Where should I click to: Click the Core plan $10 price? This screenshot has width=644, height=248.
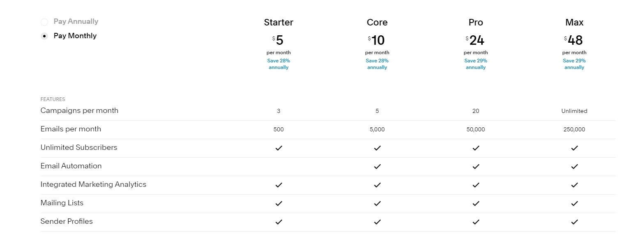tap(377, 40)
